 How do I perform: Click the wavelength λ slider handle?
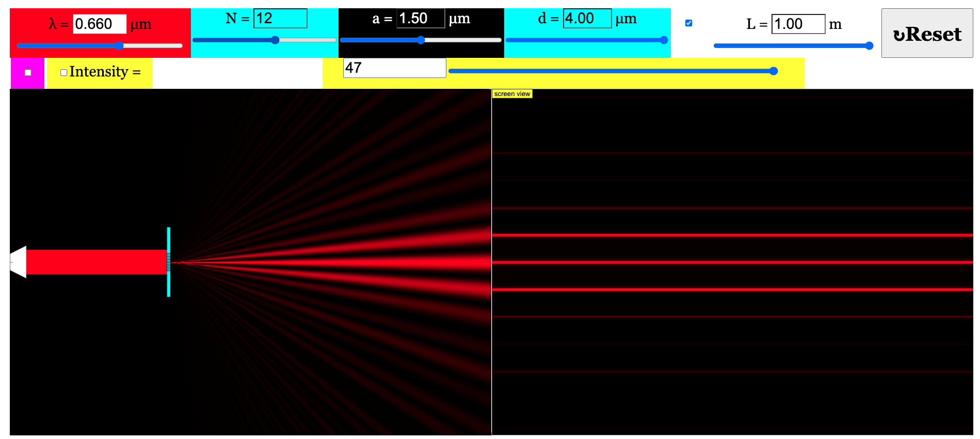119,45
